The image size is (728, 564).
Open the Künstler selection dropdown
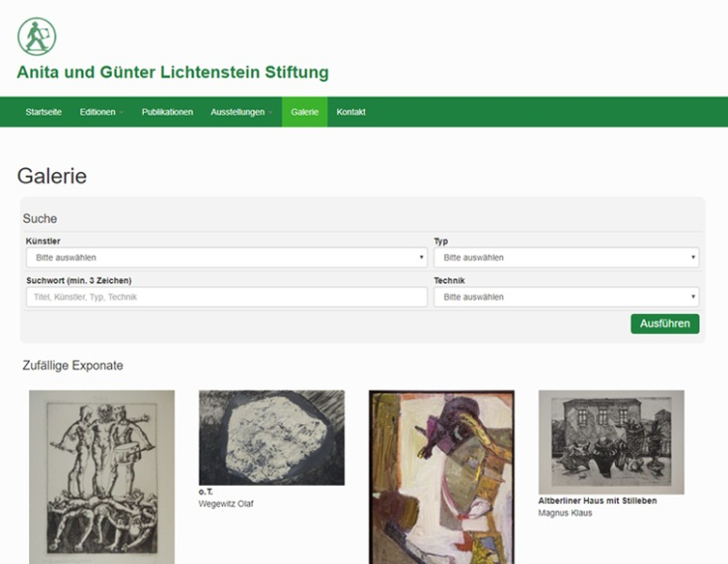point(227,258)
